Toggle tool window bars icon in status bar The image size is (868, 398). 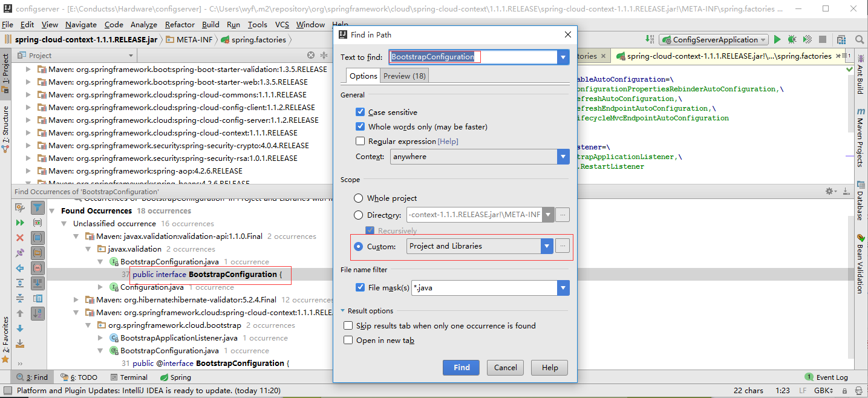point(7,390)
